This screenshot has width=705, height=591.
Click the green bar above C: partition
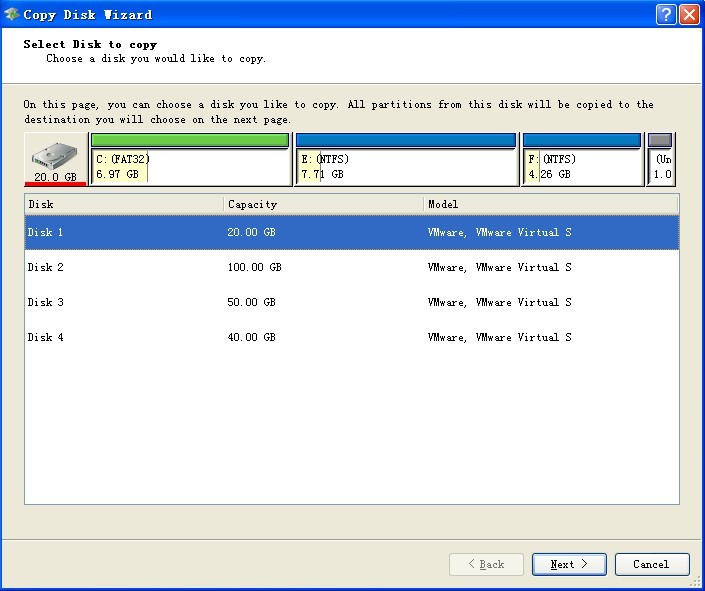click(x=189, y=140)
